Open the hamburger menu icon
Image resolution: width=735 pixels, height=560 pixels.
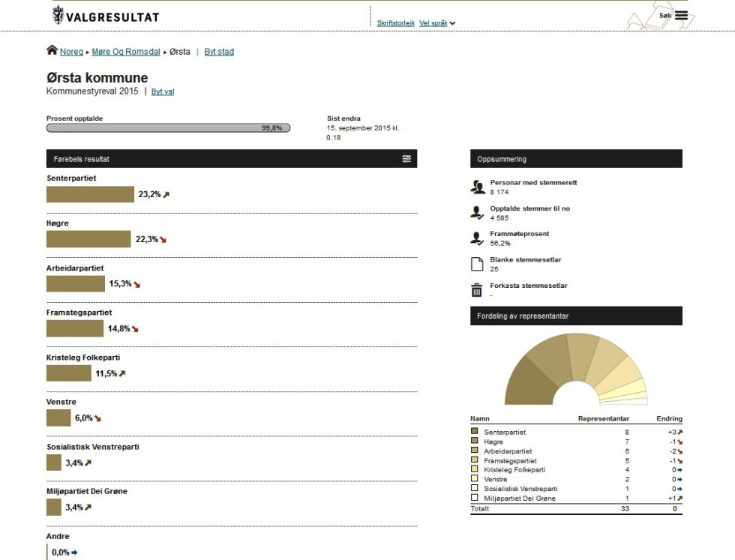pyautogui.click(x=681, y=16)
